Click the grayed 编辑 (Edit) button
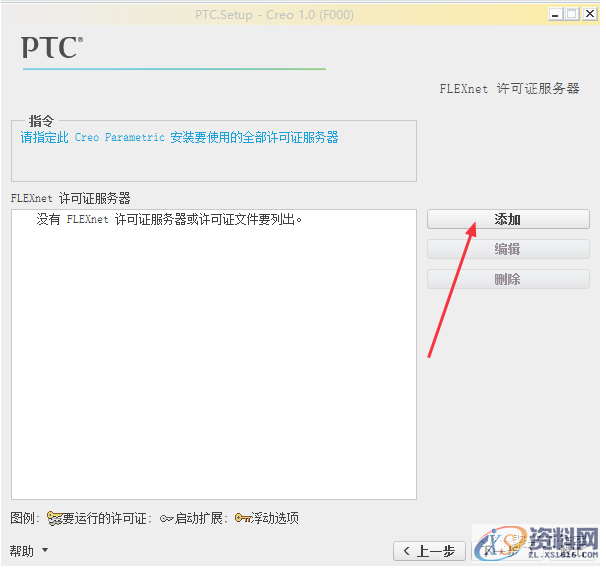The height and width of the screenshot is (568, 606). (x=508, y=249)
